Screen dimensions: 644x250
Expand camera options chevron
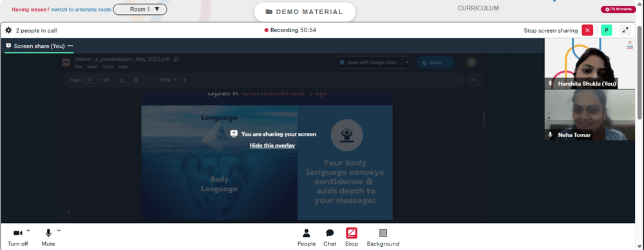pos(28,230)
